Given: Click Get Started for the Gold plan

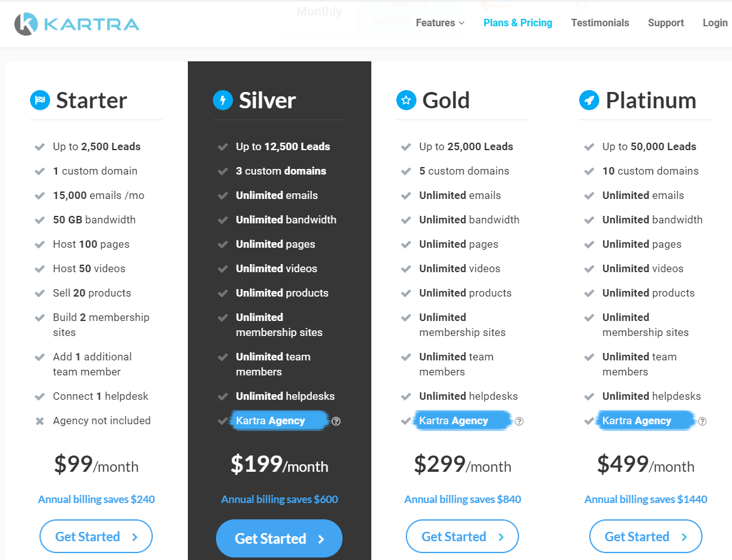Looking at the screenshot, I should [x=462, y=536].
